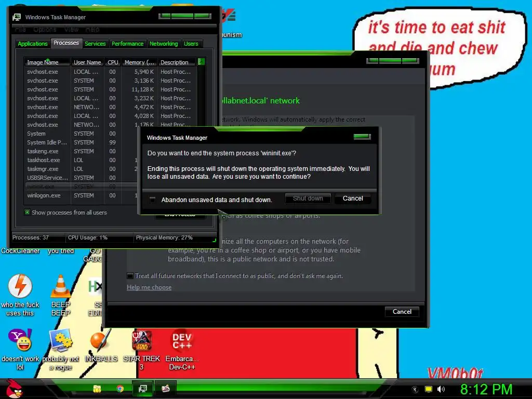Show hidden tray icons arrow
This screenshot has width=532, height=399.
click(415, 390)
